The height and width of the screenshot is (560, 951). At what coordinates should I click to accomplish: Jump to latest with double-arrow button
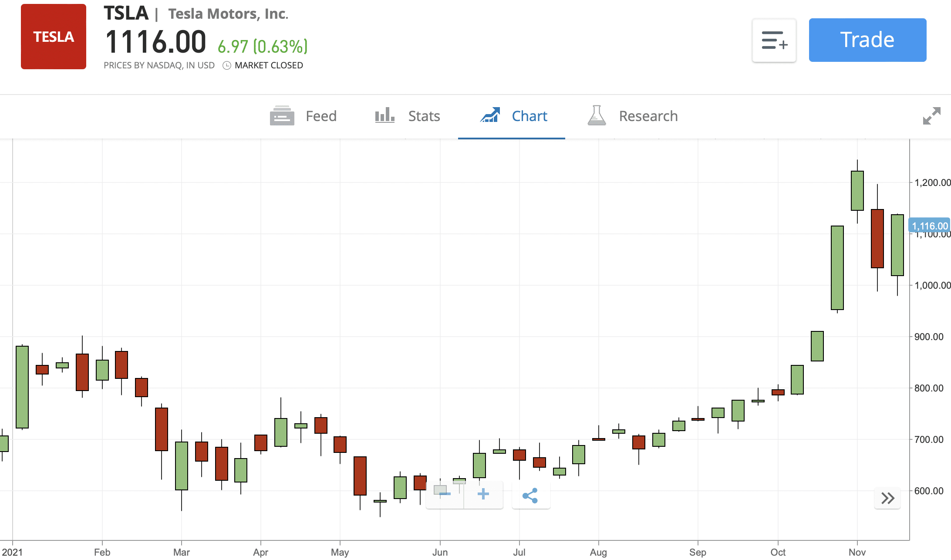click(x=887, y=498)
